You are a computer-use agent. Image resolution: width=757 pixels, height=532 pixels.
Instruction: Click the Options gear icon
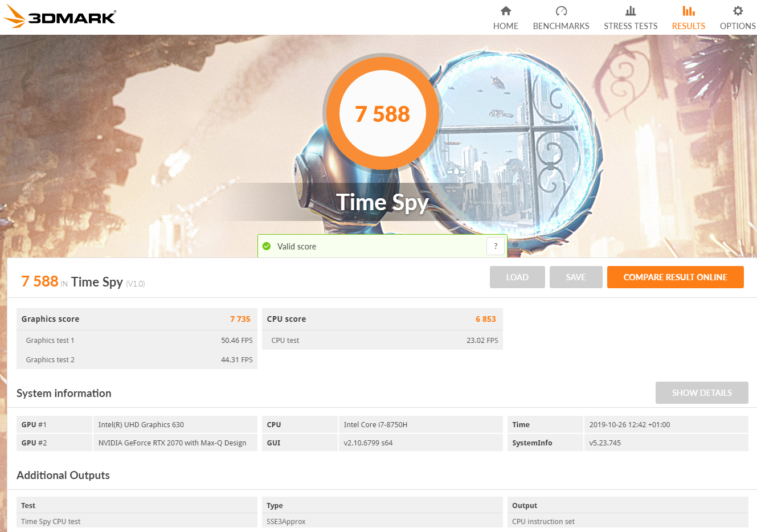(738, 11)
